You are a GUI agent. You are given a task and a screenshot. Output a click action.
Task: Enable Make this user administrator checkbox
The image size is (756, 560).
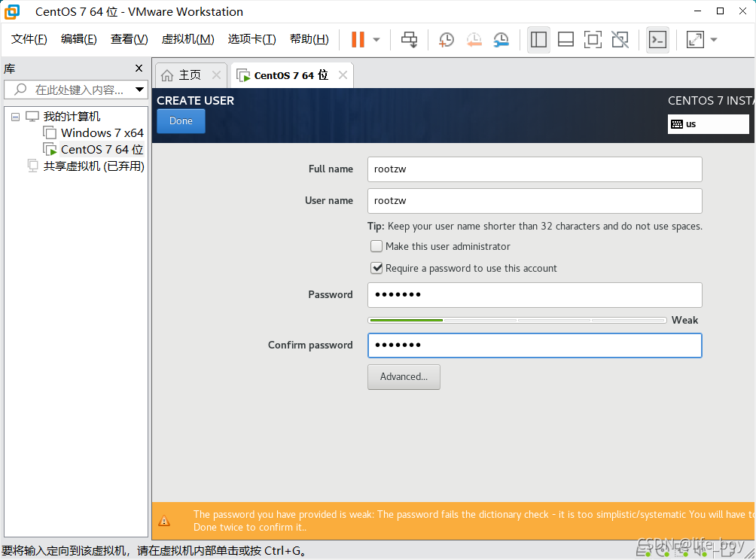376,246
